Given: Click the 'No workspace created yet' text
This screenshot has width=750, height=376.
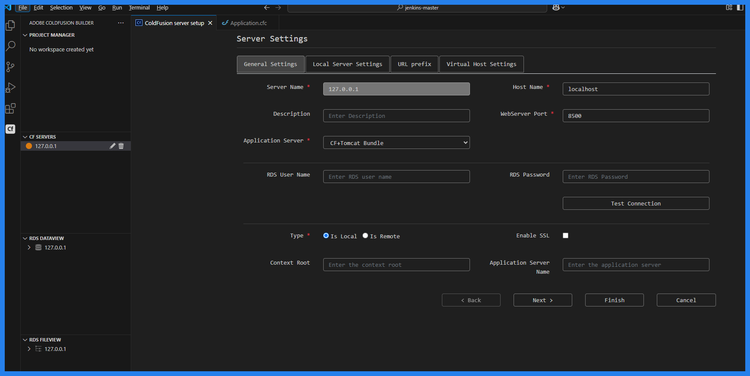Looking at the screenshot, I should click(x=61, y=49).
